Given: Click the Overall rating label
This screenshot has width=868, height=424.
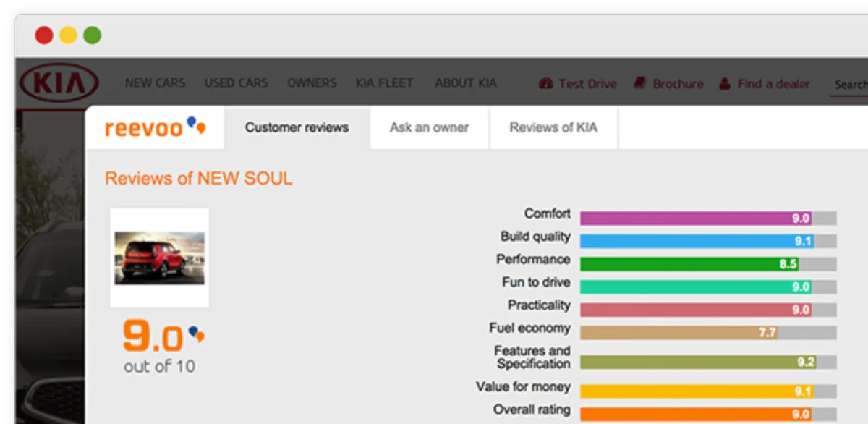Looking at the screenshot, I should coord(532,410).
